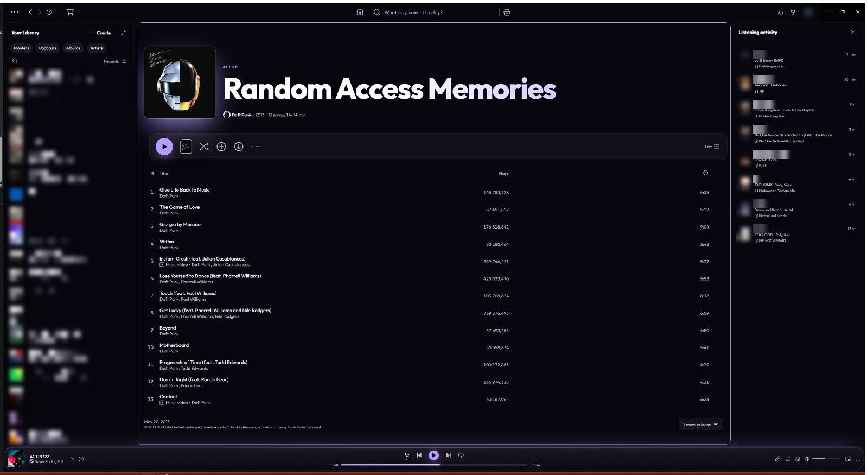Screen dimensions: 868x475
Task: Enable shuffle for the album
Action: 204,147
